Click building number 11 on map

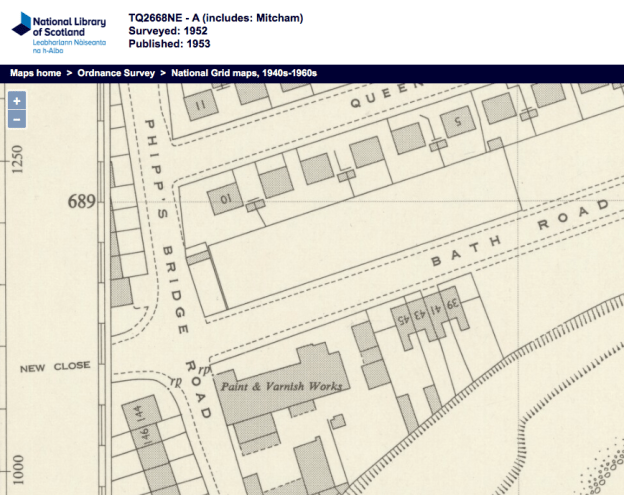coord(202,104)
